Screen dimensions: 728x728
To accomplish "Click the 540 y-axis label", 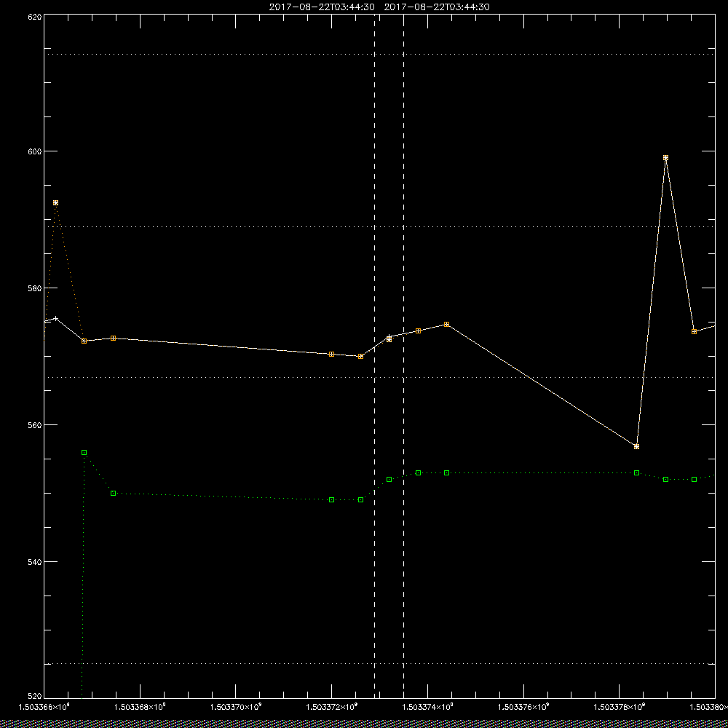I will pos(35,562).
